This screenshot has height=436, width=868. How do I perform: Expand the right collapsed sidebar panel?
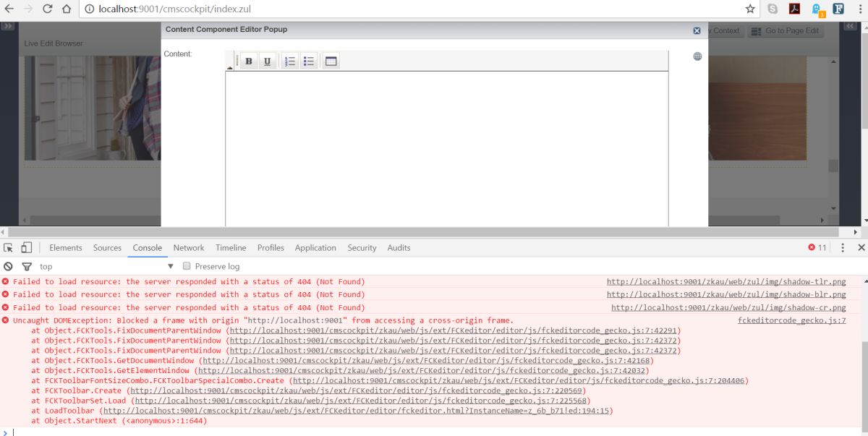(851, 26)
